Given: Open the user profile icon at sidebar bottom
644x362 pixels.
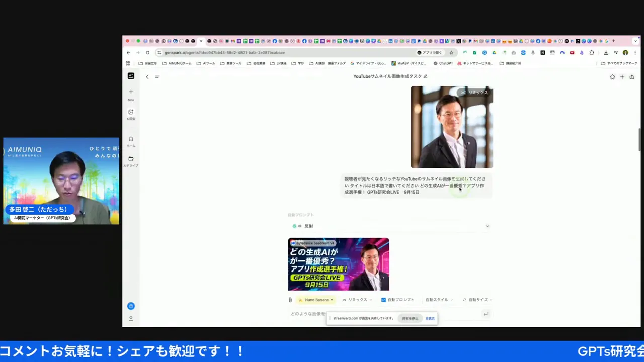Looking at the screenshot, I should (x=131, y=318).
